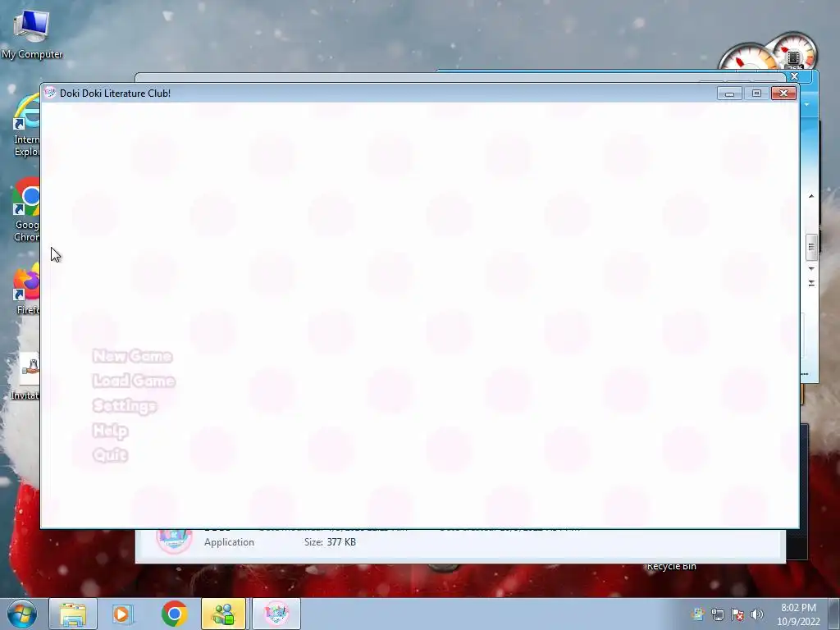Close the blue window behind the game
This screenshot has height=630, width=840.
[x=795, y=76]
